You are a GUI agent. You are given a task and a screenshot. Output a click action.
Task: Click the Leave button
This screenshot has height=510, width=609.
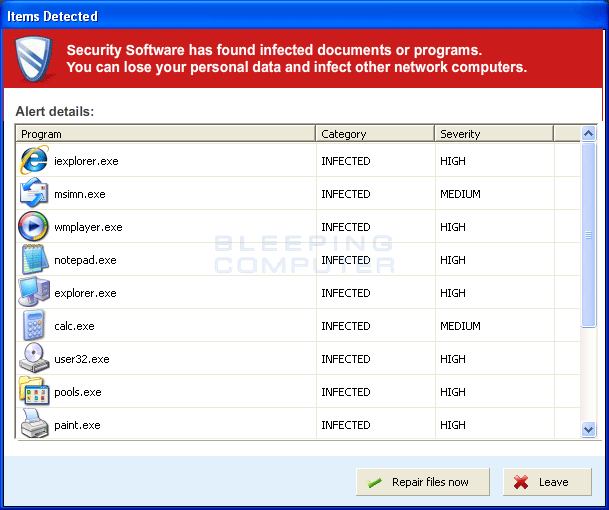[x=547, y=482]
